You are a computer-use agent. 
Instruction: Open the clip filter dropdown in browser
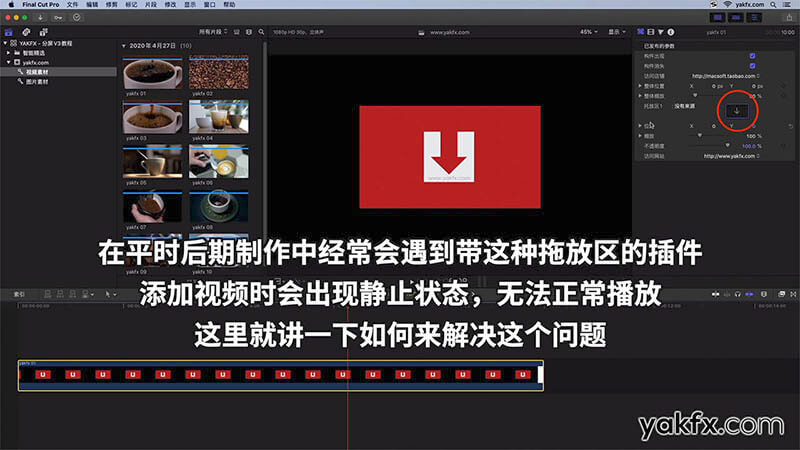click(213, 32)
